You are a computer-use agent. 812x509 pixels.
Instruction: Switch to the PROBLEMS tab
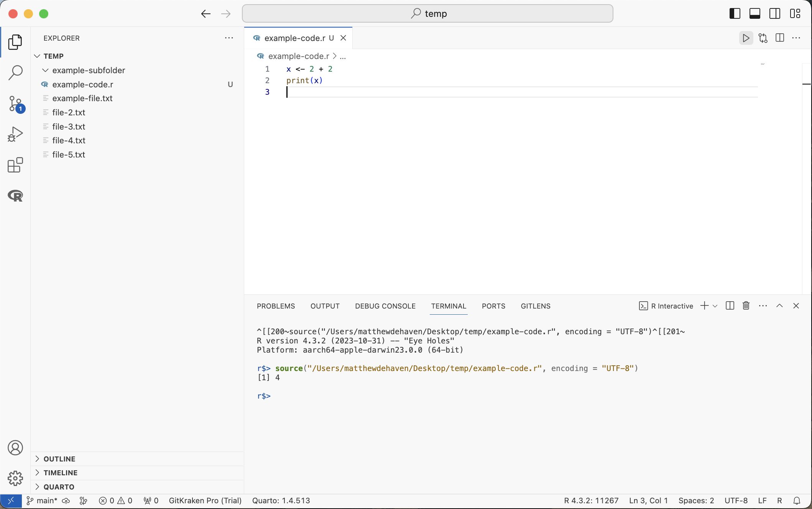[x=276, y=306]
